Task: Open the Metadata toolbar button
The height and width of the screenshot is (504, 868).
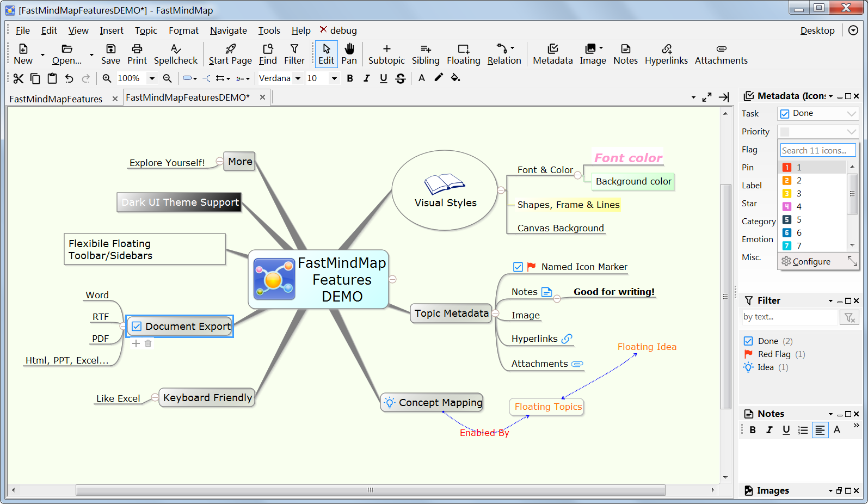Action: click(553, 54)
